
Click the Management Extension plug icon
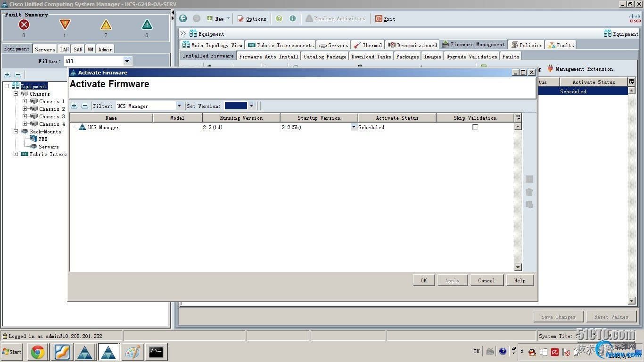click(550, 69)
